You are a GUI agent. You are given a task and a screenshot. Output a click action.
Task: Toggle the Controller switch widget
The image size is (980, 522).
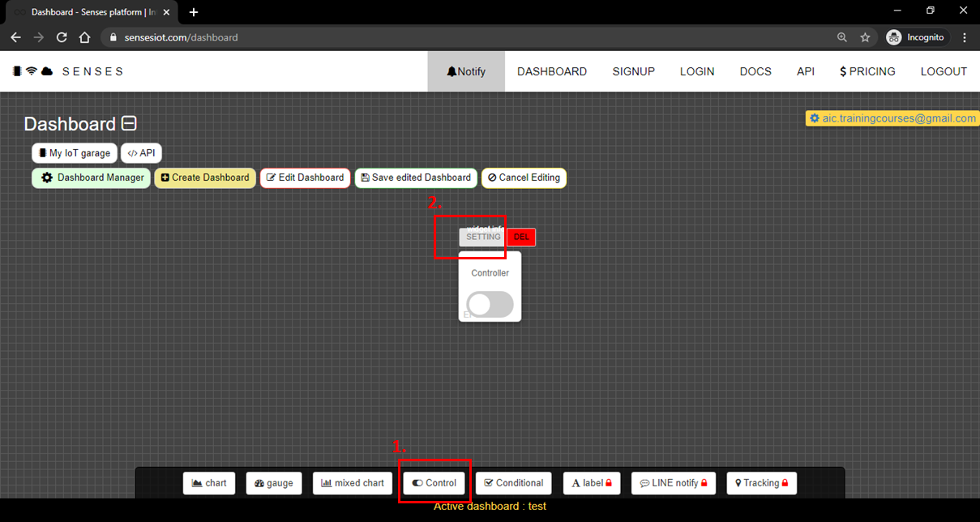490,304
